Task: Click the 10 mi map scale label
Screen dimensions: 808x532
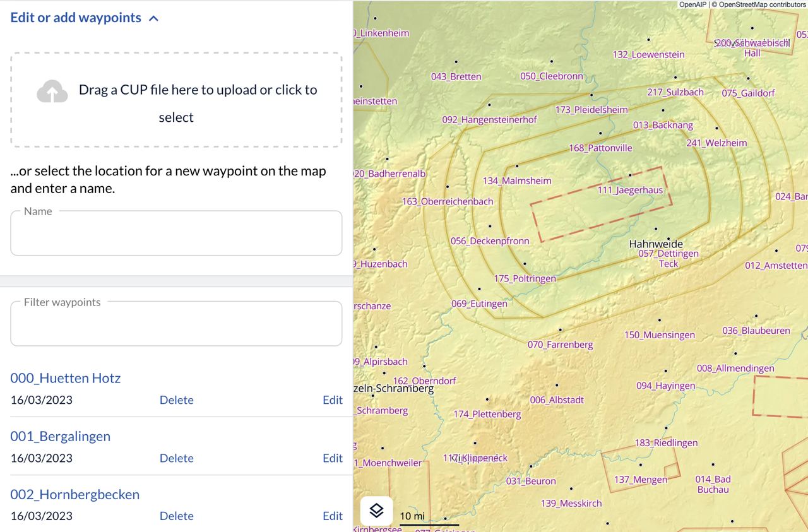Action: [x=412, y=516]
